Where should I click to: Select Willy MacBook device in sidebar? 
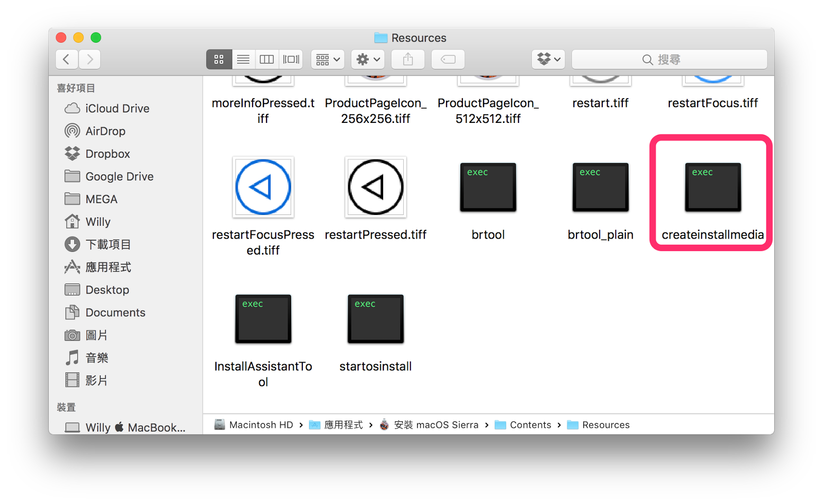125,427
